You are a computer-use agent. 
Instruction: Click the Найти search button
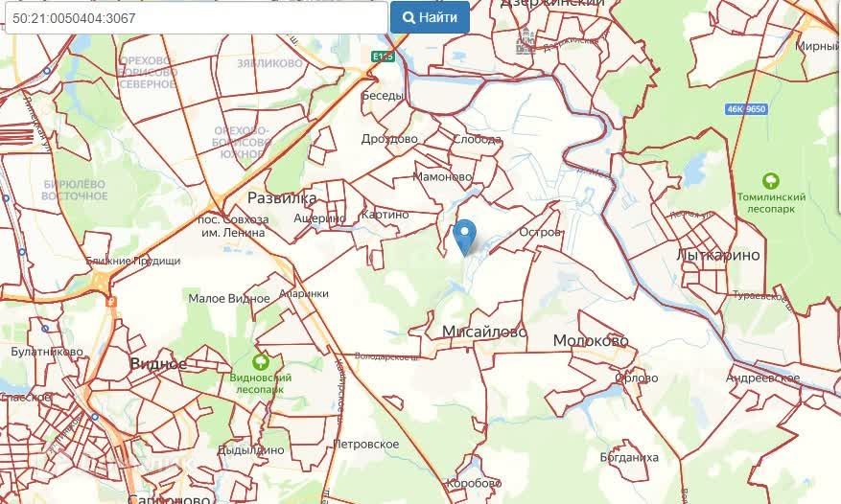[x=431, y=17]
